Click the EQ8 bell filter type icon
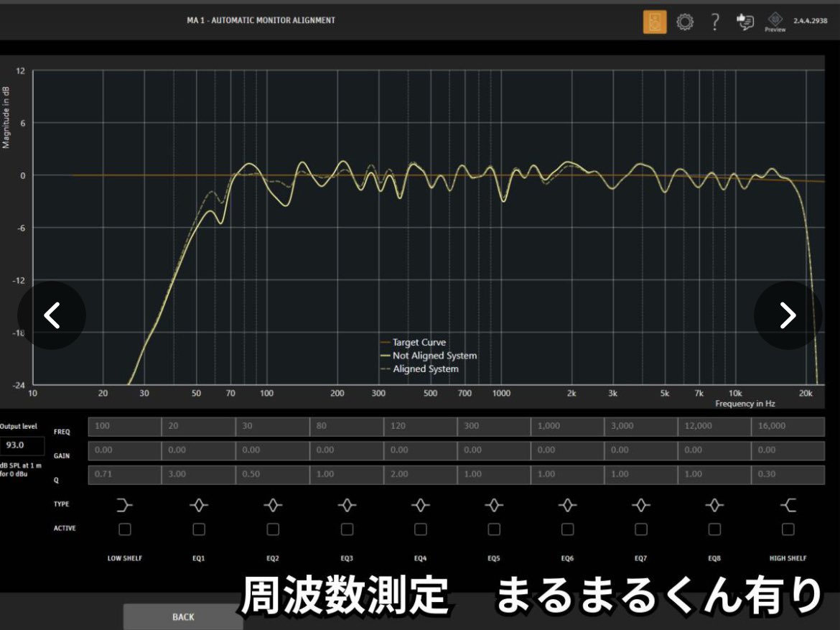The height and width of the screenshot is (630, 840). (714, 504)
